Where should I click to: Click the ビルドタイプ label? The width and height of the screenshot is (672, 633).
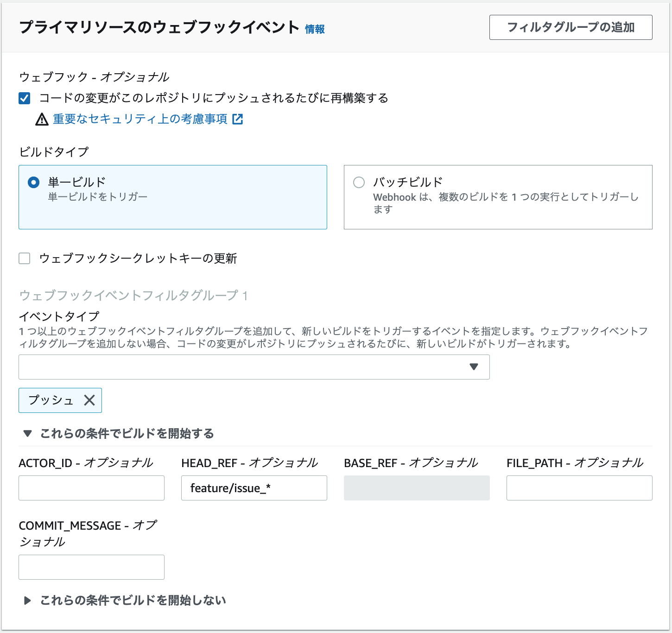click(54, 152)
